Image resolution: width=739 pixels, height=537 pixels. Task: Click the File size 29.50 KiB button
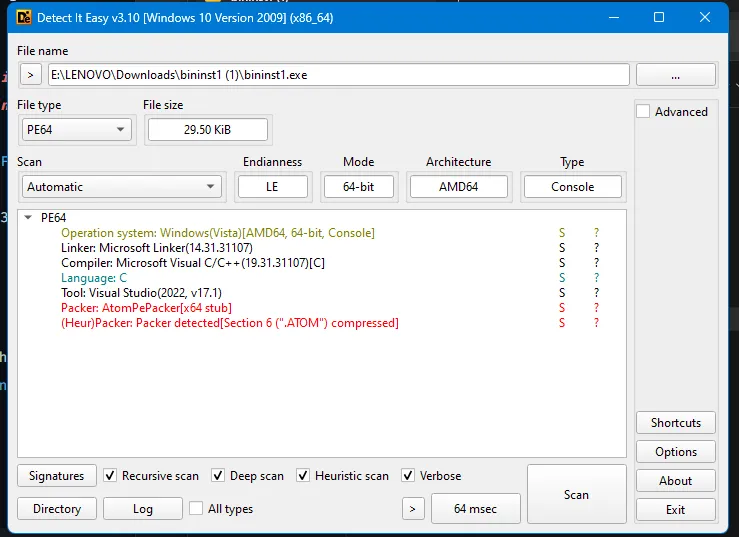208,130
